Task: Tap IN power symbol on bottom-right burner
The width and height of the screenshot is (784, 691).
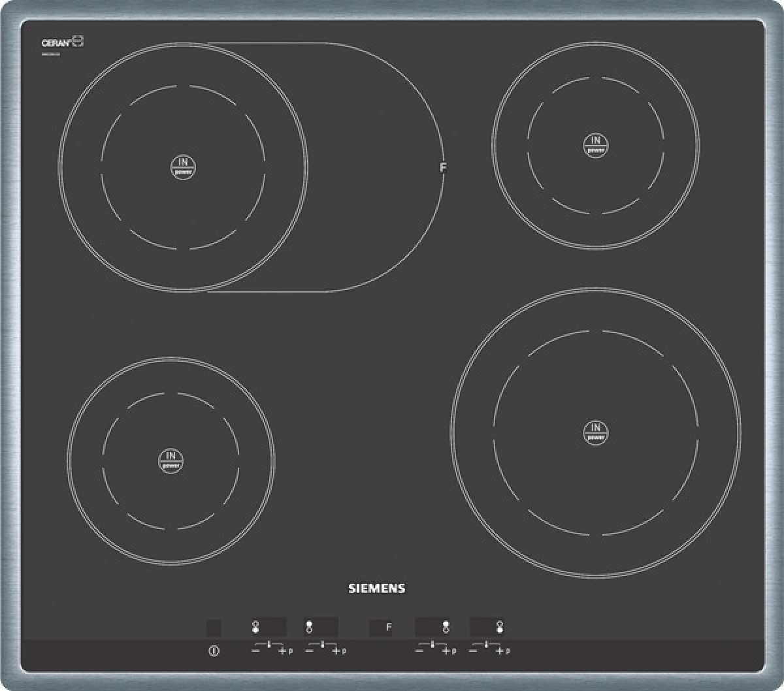Action: (x=595, y=432)
